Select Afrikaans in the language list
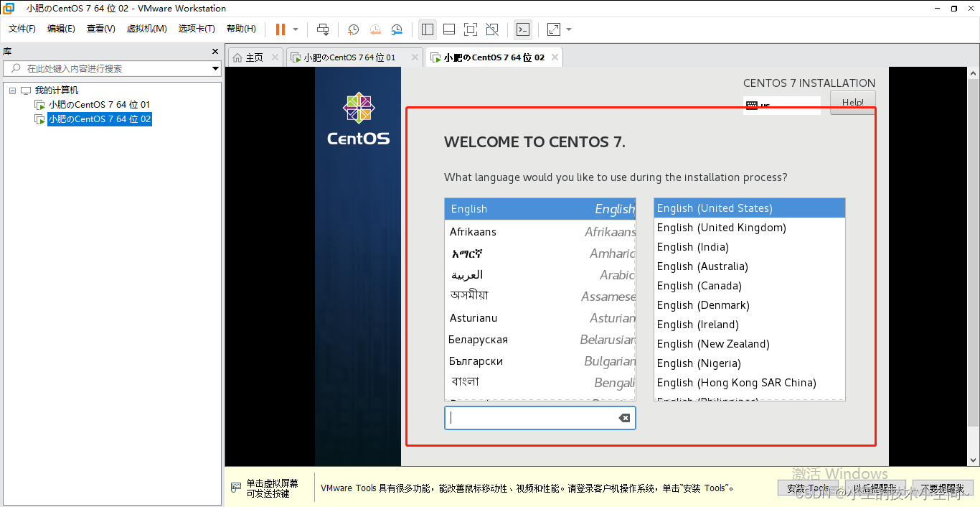 click(x=540, y=232)
